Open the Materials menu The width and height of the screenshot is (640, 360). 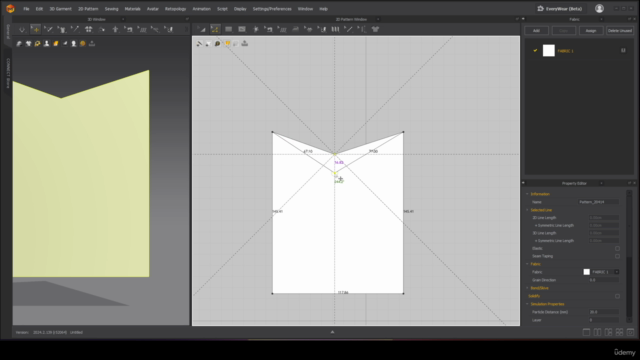pos(132,9)
